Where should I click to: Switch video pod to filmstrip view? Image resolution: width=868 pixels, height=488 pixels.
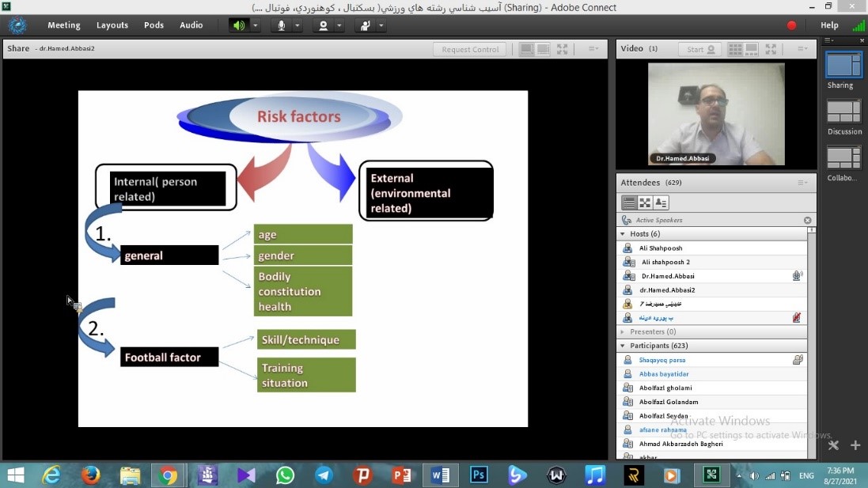coord(752,49)
